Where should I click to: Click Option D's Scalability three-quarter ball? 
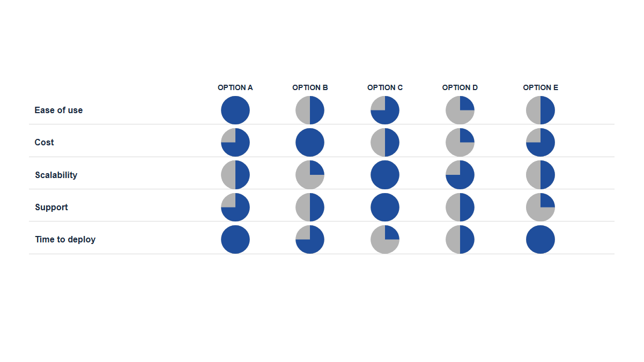coord(460,175)
